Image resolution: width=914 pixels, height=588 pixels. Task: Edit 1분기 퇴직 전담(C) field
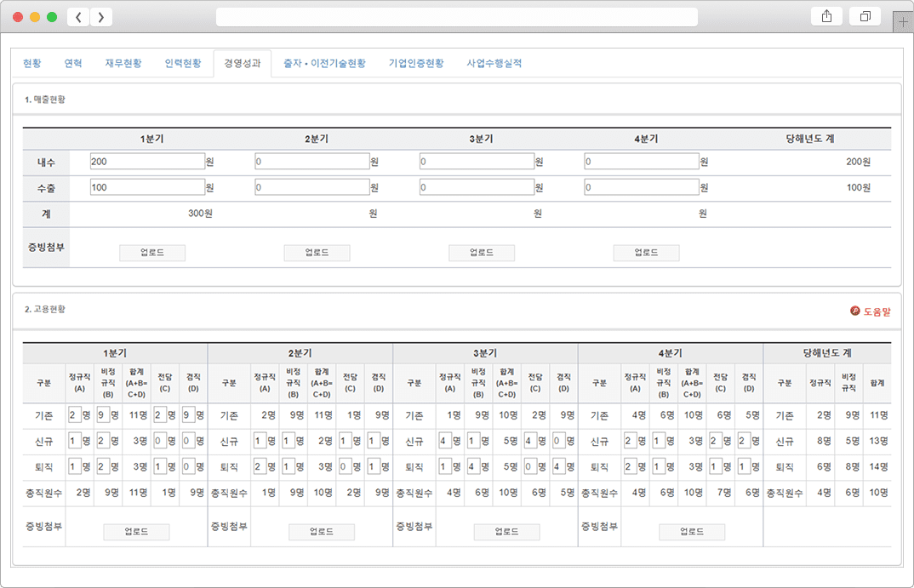pyautogui.click(x=160, y=466)
